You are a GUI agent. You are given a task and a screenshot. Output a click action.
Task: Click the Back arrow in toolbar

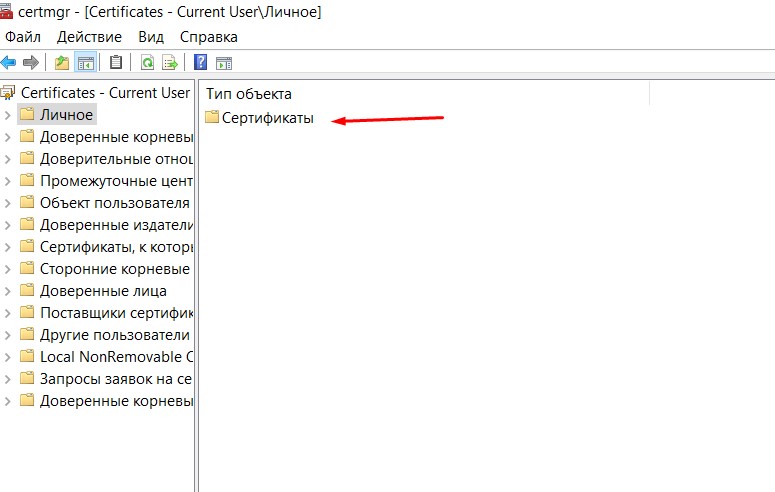click(9, 62)
